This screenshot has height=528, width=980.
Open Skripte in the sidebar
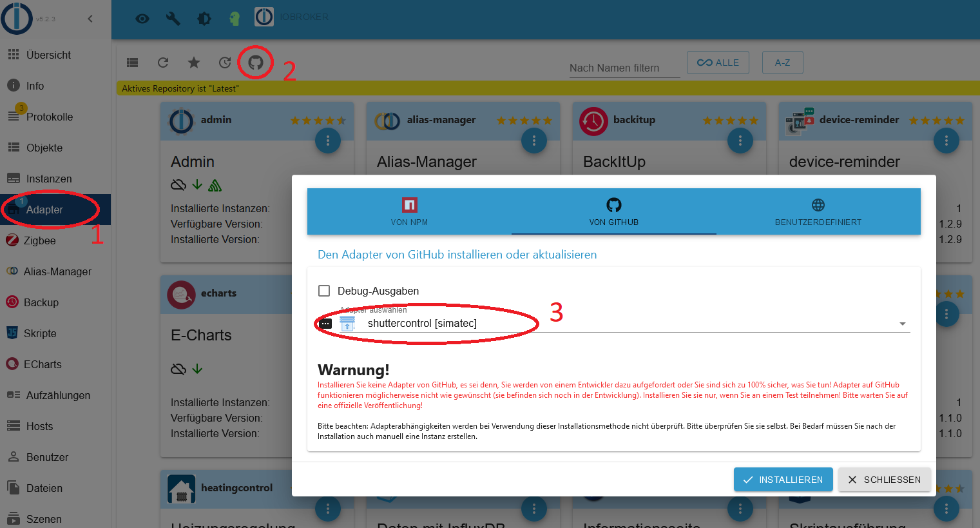[x=55, y=333]
